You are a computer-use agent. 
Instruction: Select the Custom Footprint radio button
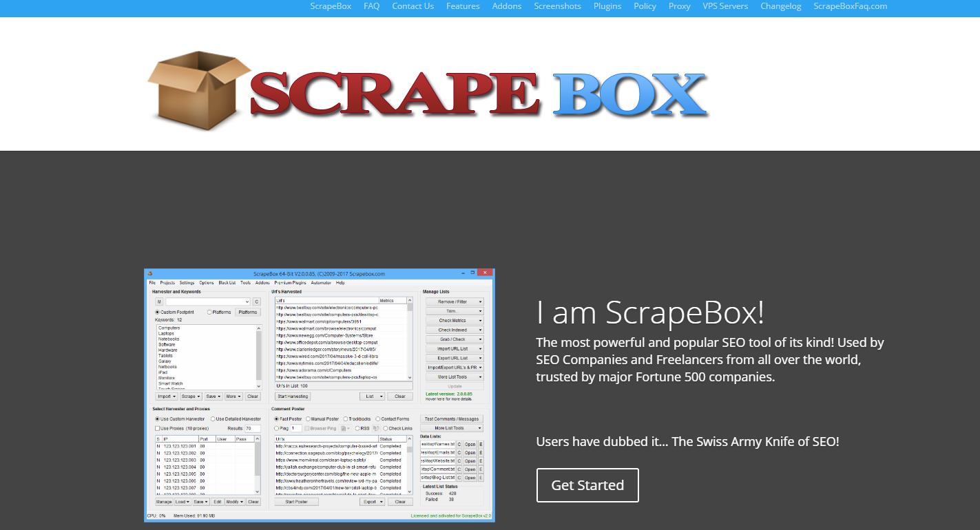[x=157, y=312]
